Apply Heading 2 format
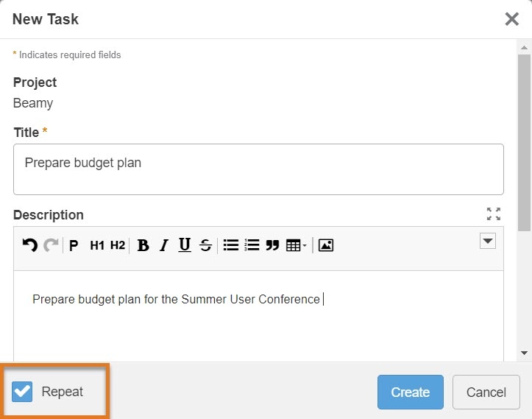Viewport: 532px width, 419px height. point(118,246)
